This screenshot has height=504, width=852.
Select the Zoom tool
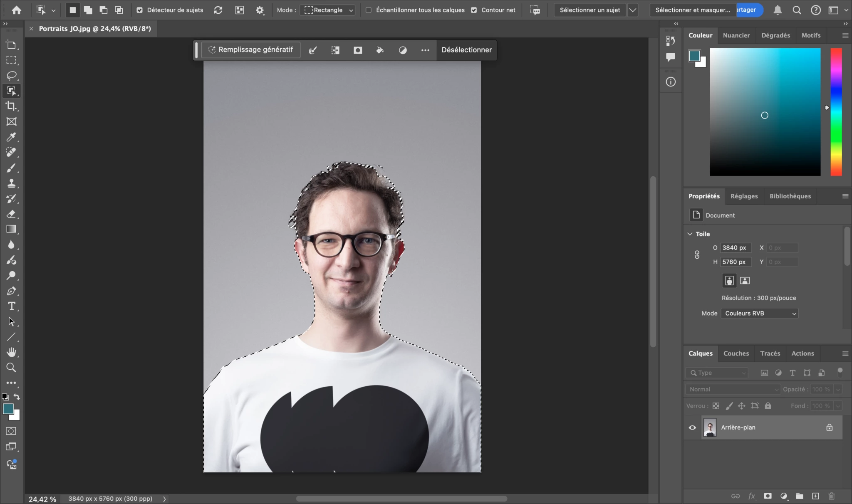click(x=11, y=368)
